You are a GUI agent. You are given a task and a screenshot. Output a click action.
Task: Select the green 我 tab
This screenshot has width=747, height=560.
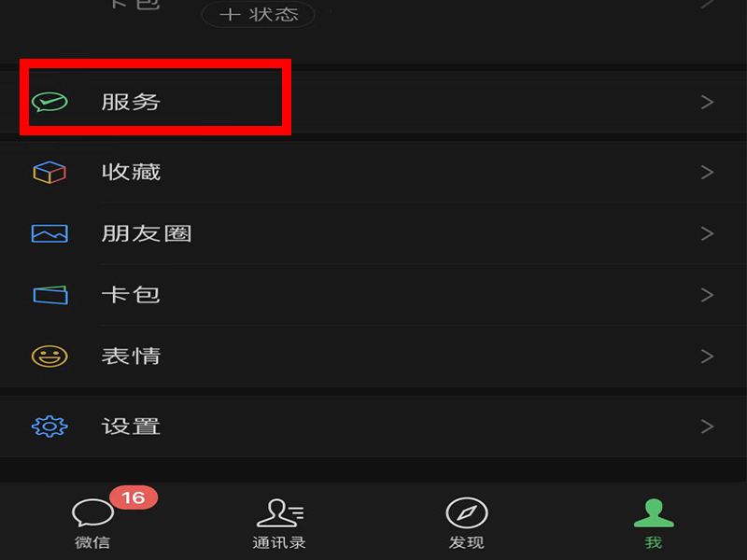pyautogui.click(x=654, y=524)
